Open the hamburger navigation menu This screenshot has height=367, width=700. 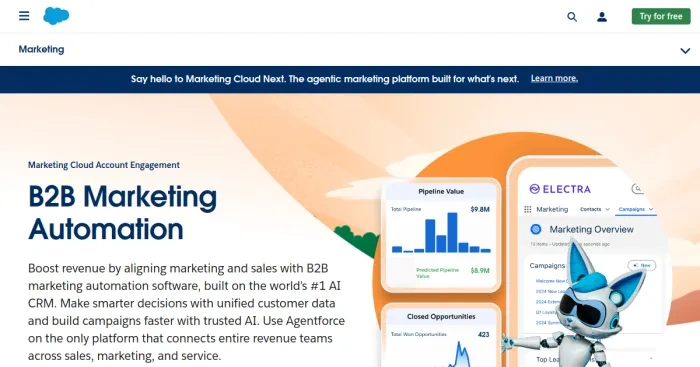click(24, 16)
